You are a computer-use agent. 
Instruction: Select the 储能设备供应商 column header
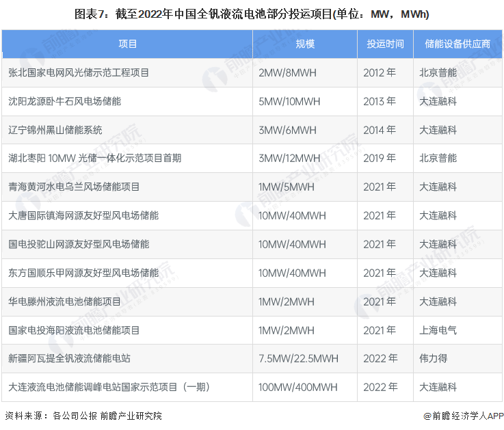click(x=457, y=44)
